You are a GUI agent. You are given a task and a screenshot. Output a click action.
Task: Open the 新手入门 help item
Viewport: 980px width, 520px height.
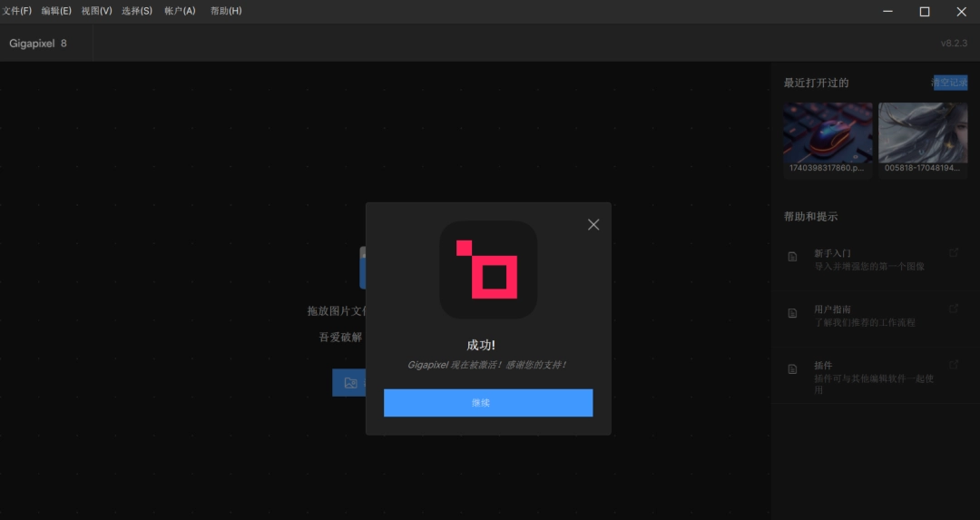tap(875, 260)
